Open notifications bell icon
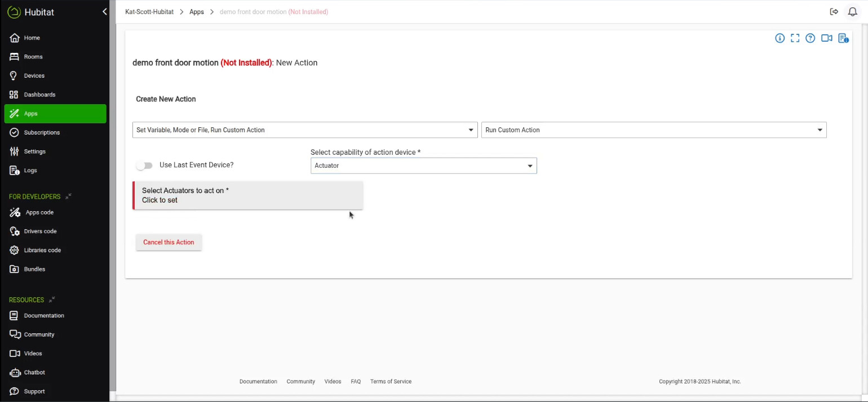This screenshot has height=402, width=868. coord(852,12)
